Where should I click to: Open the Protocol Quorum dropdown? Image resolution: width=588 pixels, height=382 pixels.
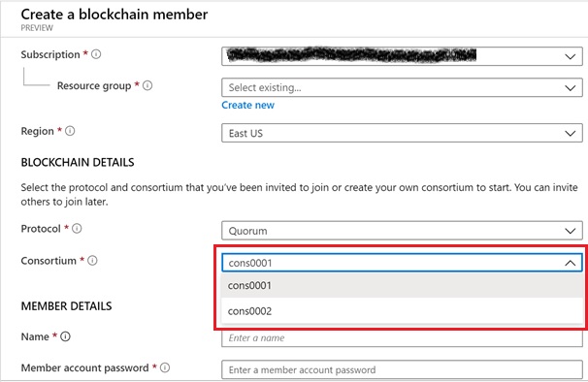(402, 231)
